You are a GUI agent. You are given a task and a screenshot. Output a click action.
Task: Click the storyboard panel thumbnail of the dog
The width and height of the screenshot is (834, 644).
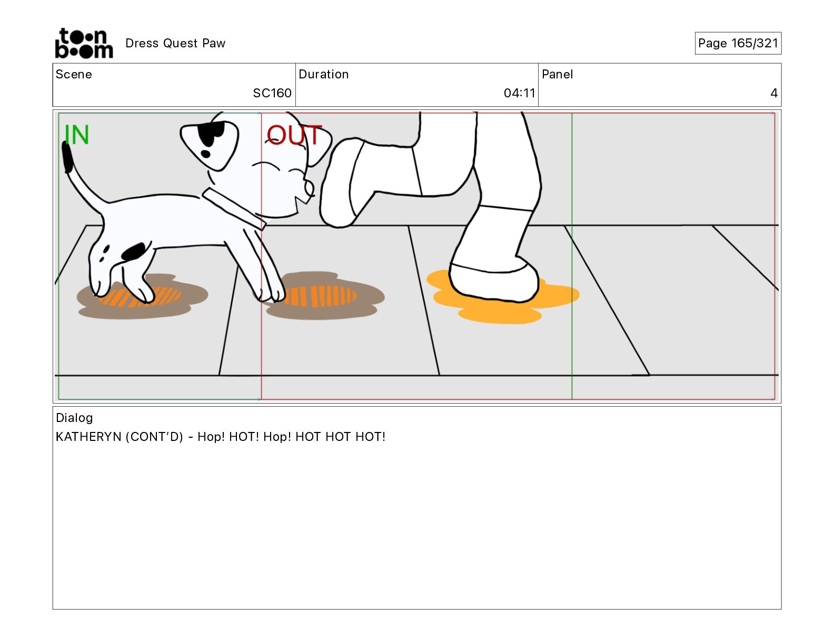pos(417,256)
